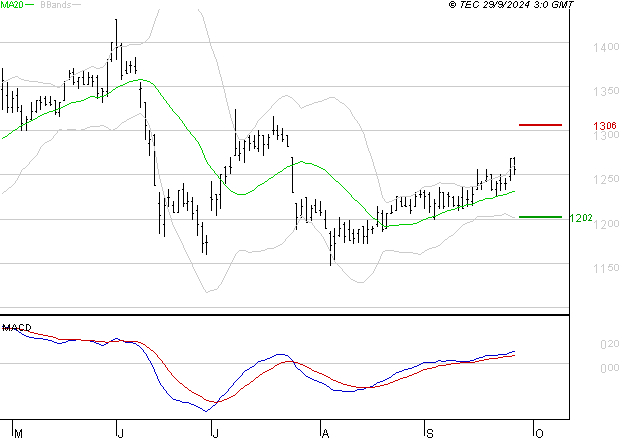Click the red resistance level line
The height and width of the screenshot is (440, 627).
(x=540, y=125)
